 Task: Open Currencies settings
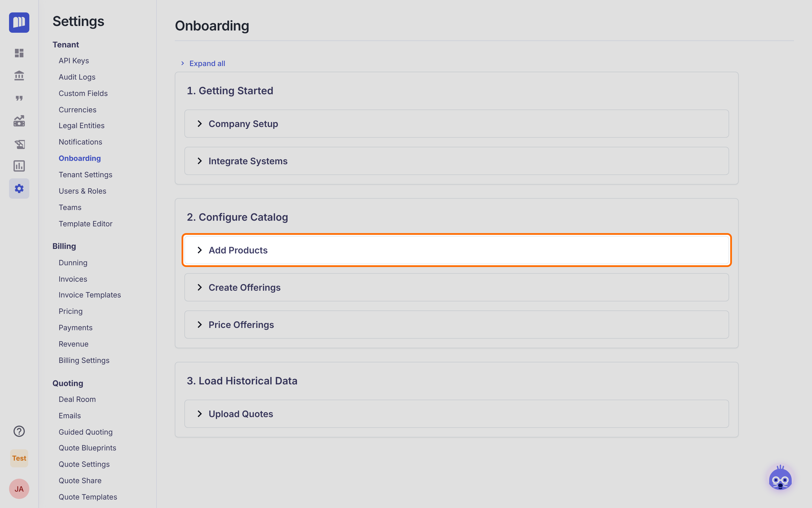(x=78, y=110)
